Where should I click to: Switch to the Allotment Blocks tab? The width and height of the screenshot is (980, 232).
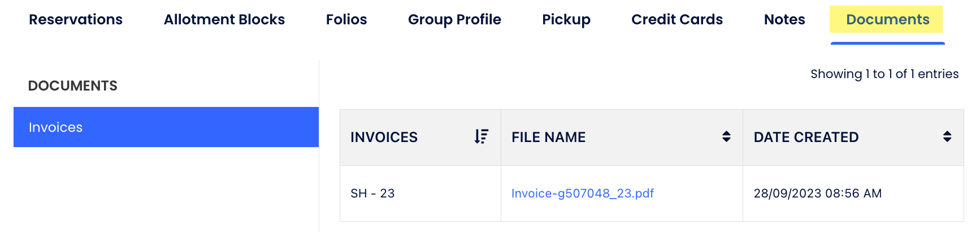tap(224, 20)
